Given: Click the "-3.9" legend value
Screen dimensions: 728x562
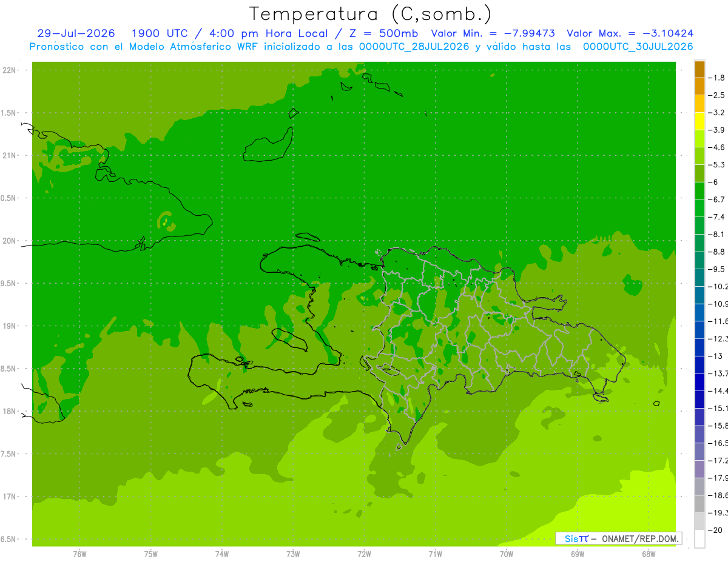Looking at the screenshot, I should (x=717, y=130).
